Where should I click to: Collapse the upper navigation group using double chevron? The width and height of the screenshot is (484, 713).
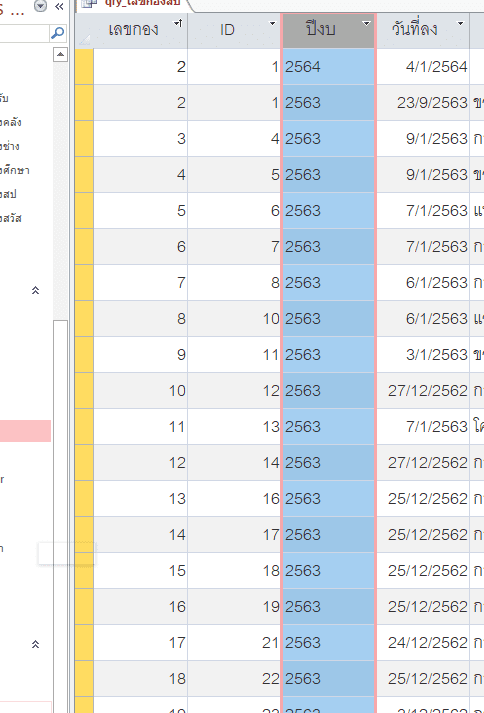35,290
